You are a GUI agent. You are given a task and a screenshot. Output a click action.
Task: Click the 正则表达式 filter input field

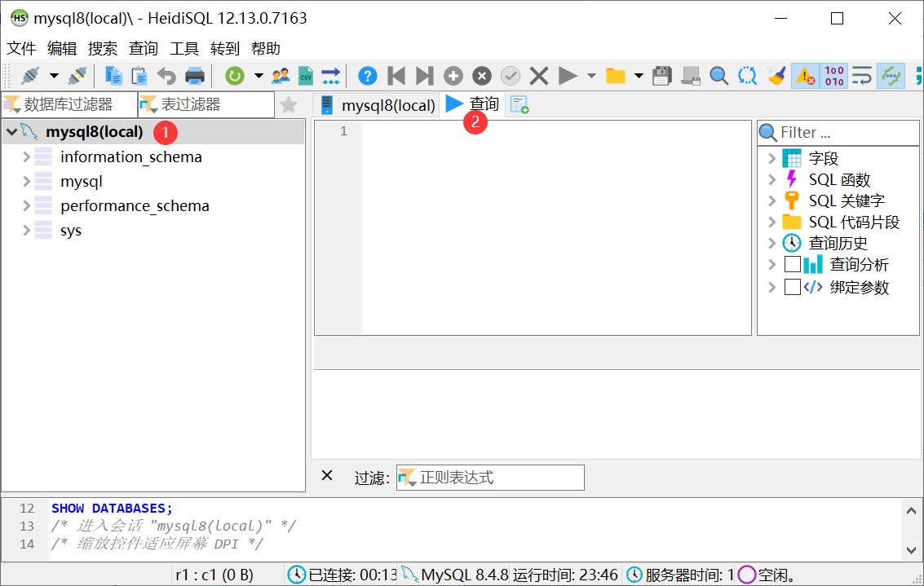click(x=499, y=478)
